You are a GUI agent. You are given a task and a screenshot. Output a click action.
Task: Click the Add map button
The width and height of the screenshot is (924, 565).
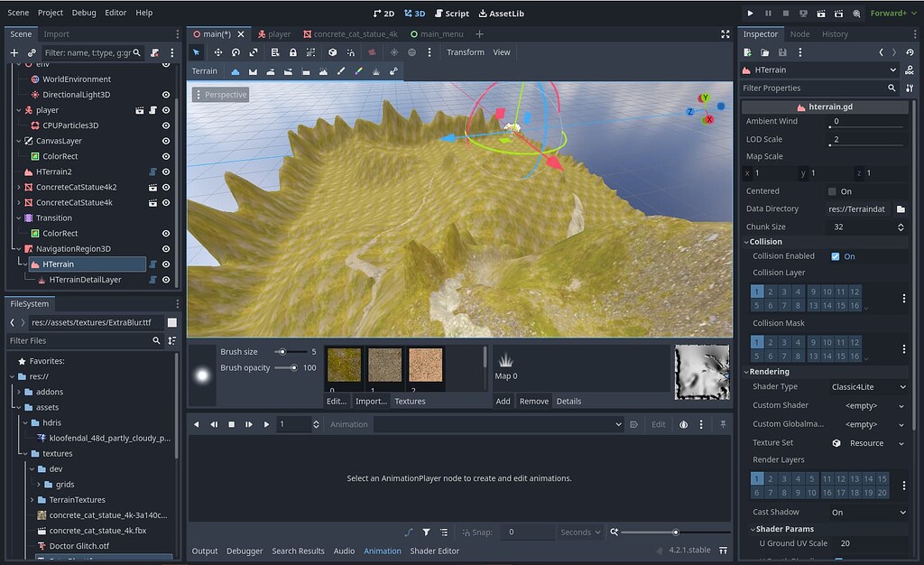click(x=503, y=401)
